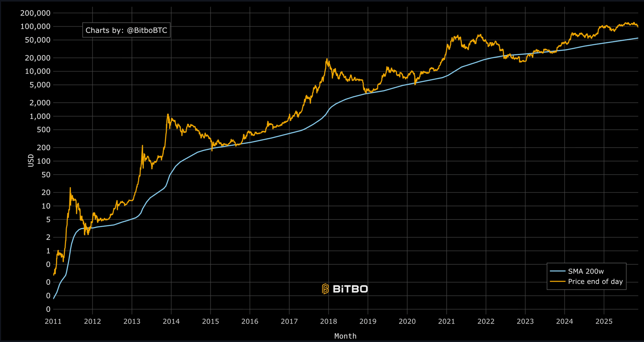The width and height of the screenshot is (644, 342).
Task: Click the 1,000 y-axis tick label
Action: [40, 116]
